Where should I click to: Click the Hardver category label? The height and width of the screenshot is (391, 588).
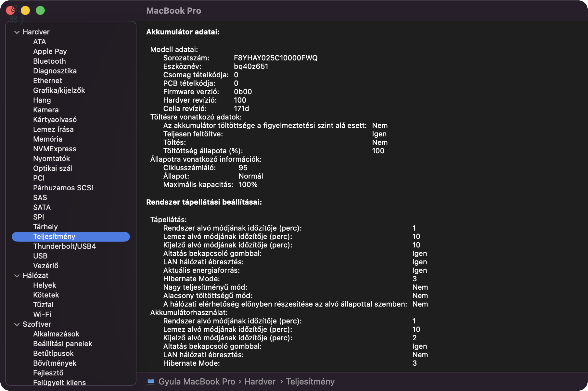[36, 32]
